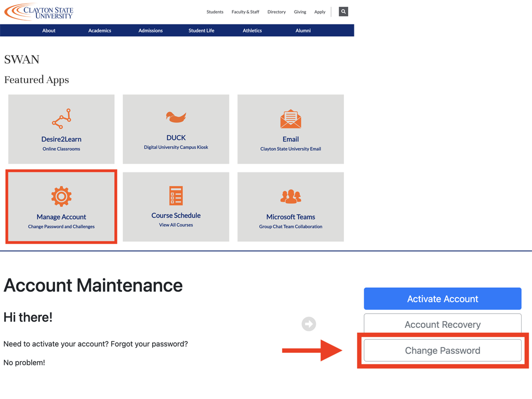Viewport: 532px width, 399px height.
Task: Click the Clayton State University logo
Action: coord(39,11)
